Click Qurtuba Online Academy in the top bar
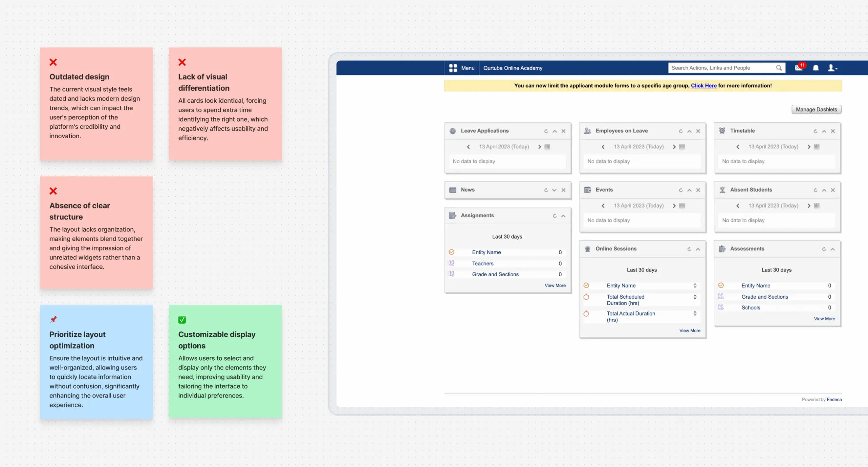Screen dimensions: 868x467 [512, 68]
